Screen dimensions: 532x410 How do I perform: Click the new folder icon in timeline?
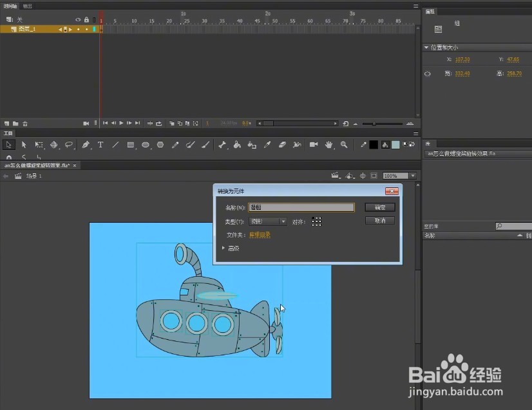pos(15,124)
